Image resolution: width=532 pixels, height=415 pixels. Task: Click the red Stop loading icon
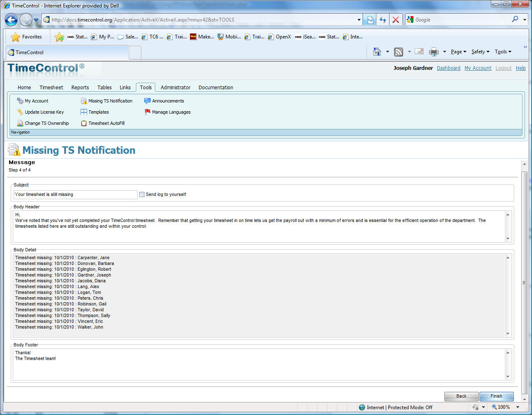click(x=396, y=19)
